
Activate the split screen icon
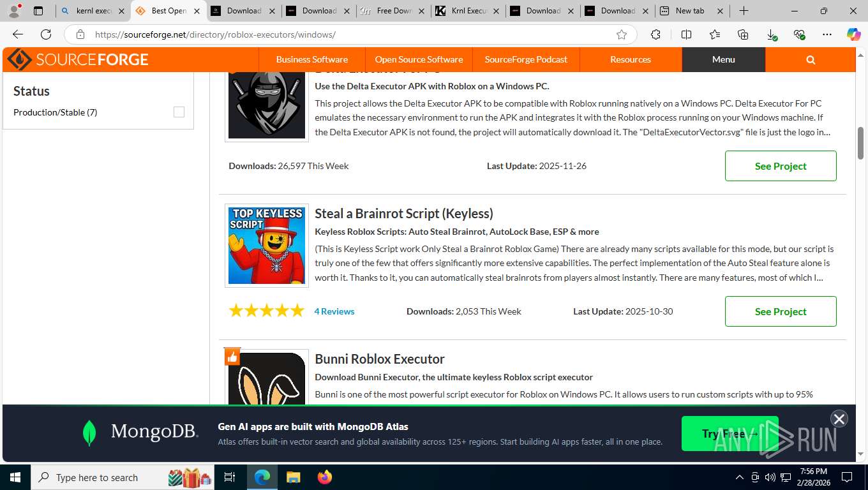[686, 34]
